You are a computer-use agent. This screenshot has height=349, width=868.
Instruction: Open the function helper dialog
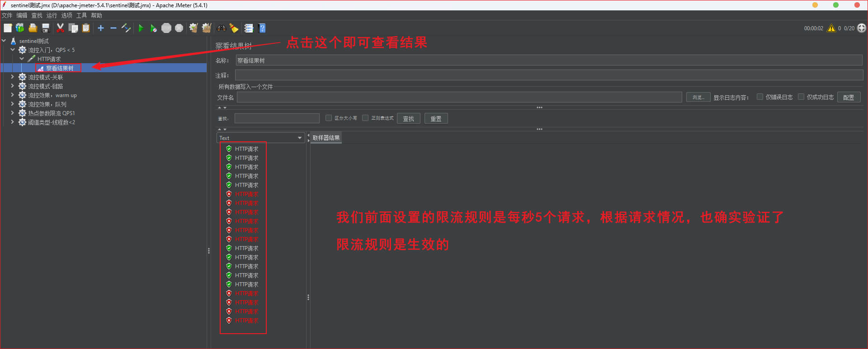249,28
